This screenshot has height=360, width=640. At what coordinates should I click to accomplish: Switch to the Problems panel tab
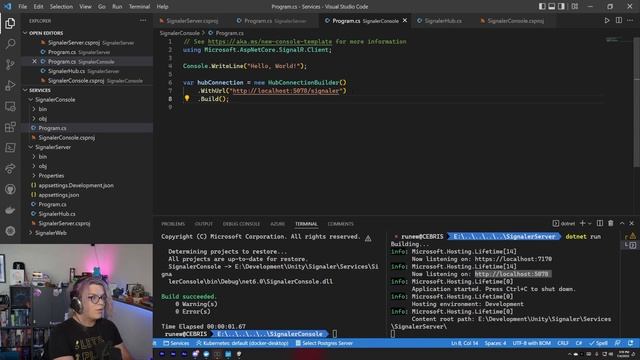[173, 224]
